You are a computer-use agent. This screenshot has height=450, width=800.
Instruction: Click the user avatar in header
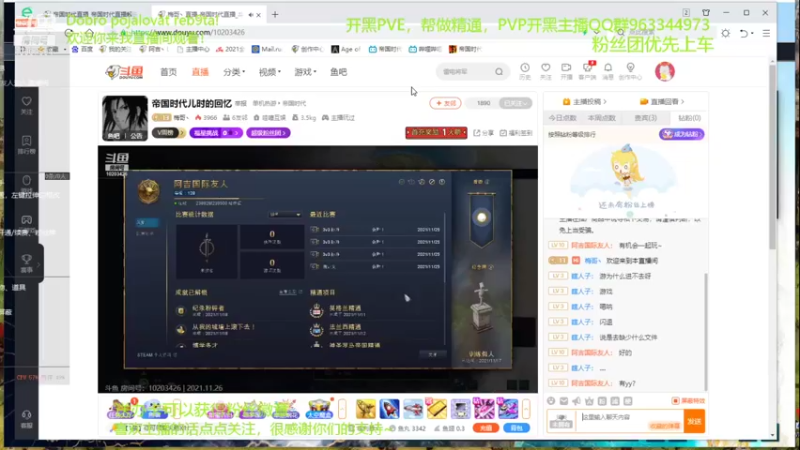coord(665,71)
